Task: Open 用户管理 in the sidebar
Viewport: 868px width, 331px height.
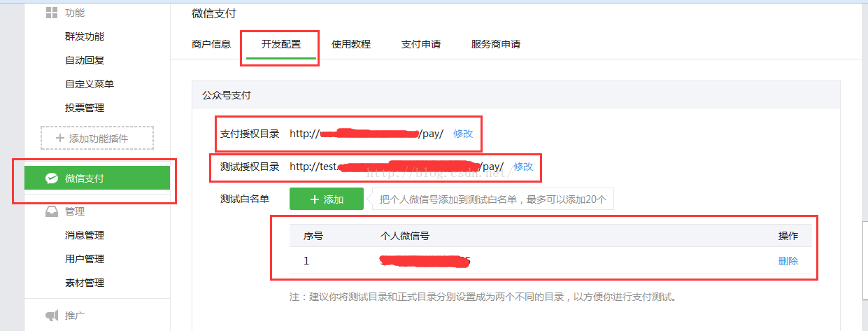Action: [85, 259]
